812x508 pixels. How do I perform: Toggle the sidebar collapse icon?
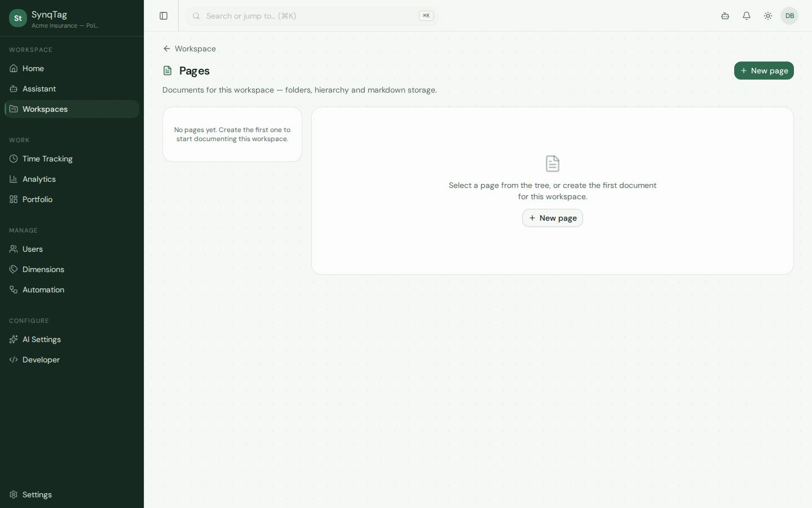(164, 16)
